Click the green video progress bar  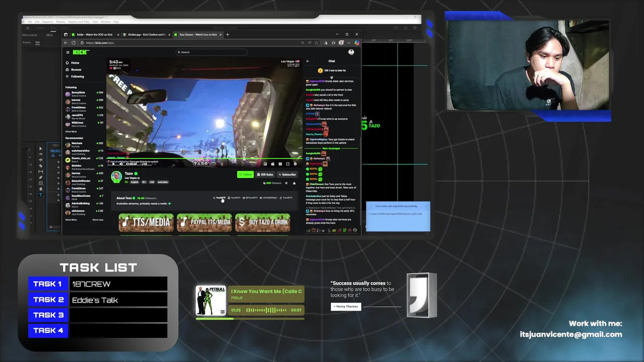click(x=204, y=158)
